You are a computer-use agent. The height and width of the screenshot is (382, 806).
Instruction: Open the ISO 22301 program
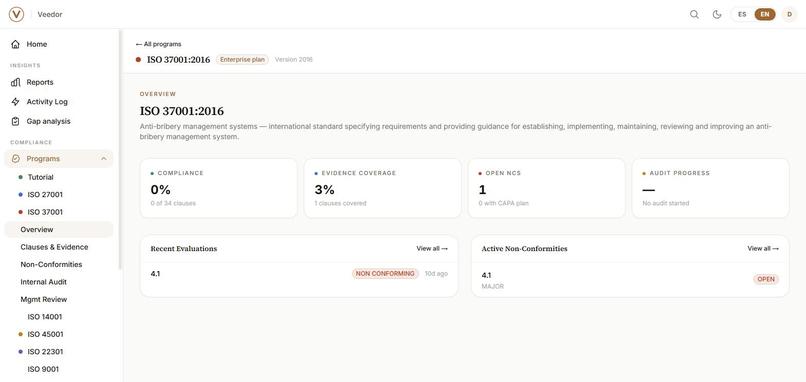59,352
